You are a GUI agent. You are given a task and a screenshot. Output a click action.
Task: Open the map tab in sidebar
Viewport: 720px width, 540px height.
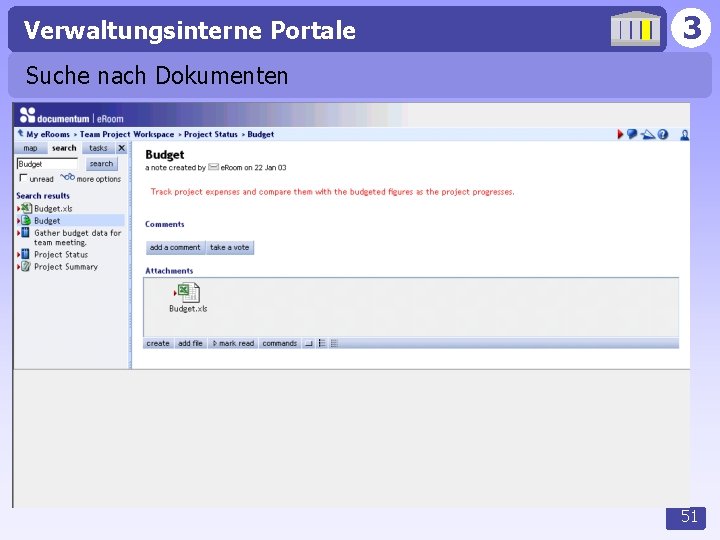[x=30, y=148]
